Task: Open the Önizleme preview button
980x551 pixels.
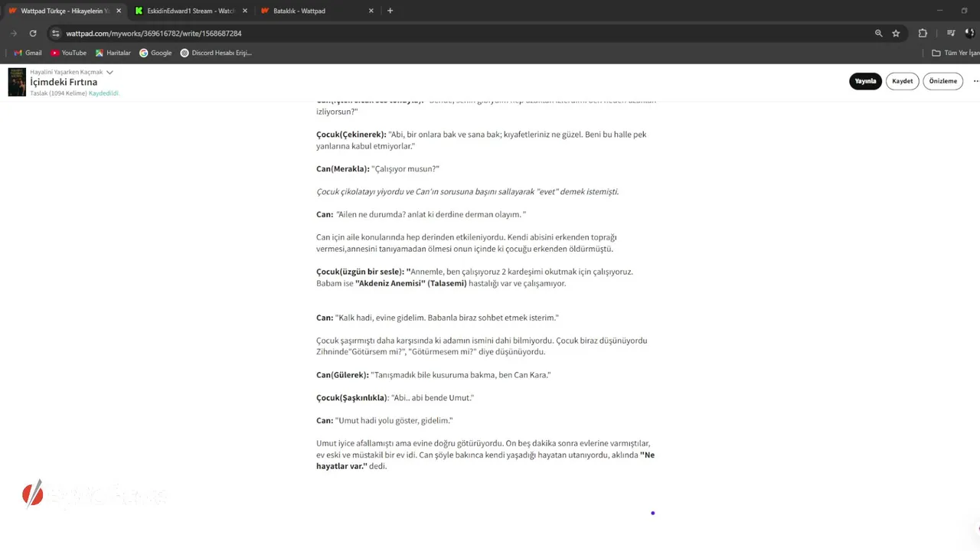Action: [942, 81]
